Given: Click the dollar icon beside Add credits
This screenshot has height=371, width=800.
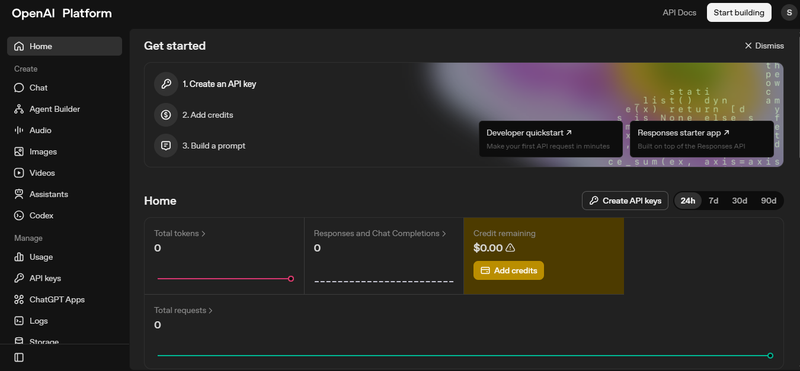Looking at the screenshot, I should coord(166,115).
